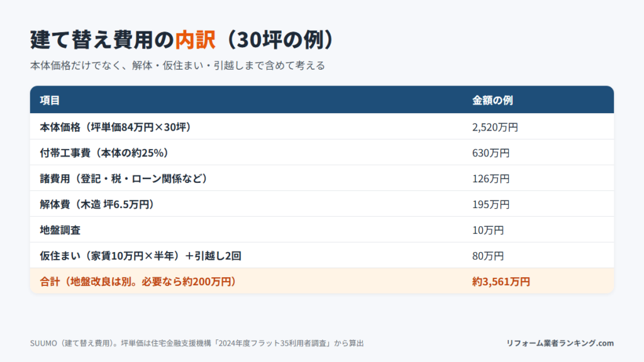Click the row label 諸費用（登記・税・ローン関係など）
This screenshot has width=644, height=362.
point(125,178)
